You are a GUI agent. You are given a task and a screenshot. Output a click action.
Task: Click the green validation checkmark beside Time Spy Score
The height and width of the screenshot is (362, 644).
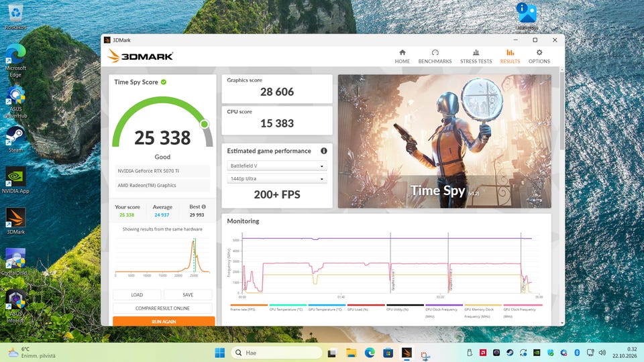pos(164,82)
